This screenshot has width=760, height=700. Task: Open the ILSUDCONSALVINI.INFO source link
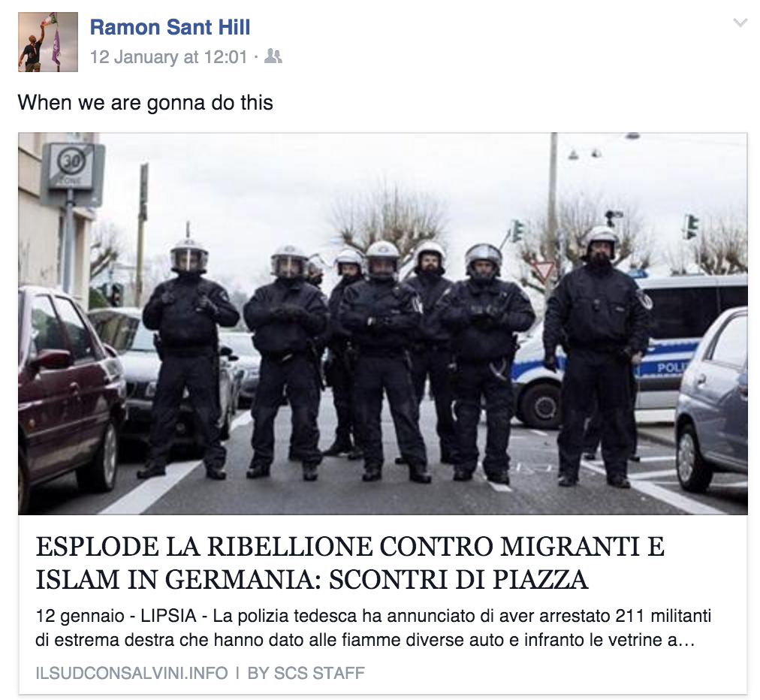coord(132,673)
